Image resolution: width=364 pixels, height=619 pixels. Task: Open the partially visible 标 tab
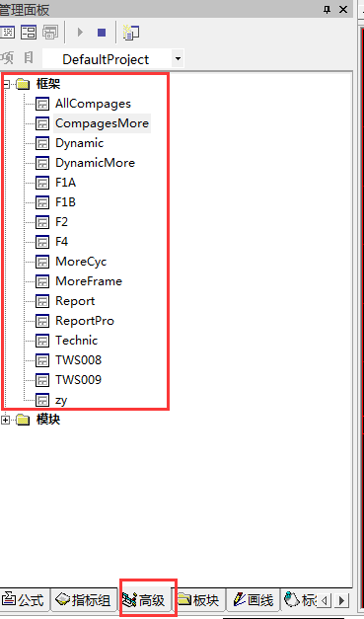click(x=300, y=600)
